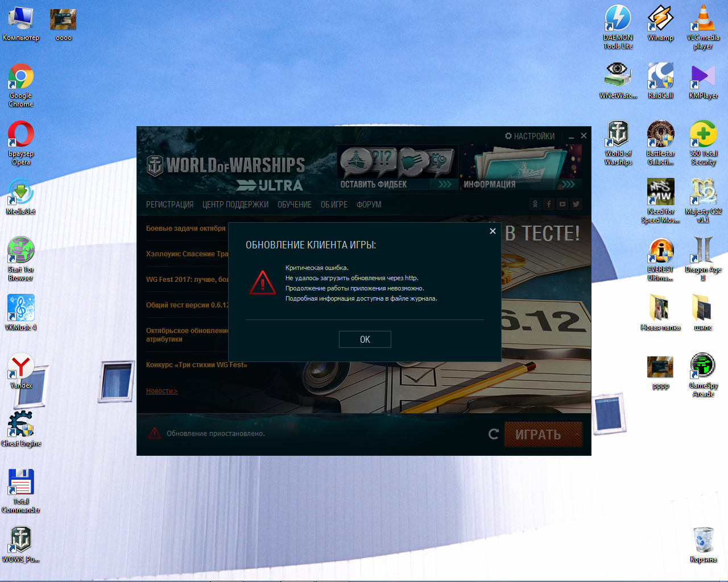
Task: Open launcher settings (НАСТРОЙКИ)
Action: point(530,136)
